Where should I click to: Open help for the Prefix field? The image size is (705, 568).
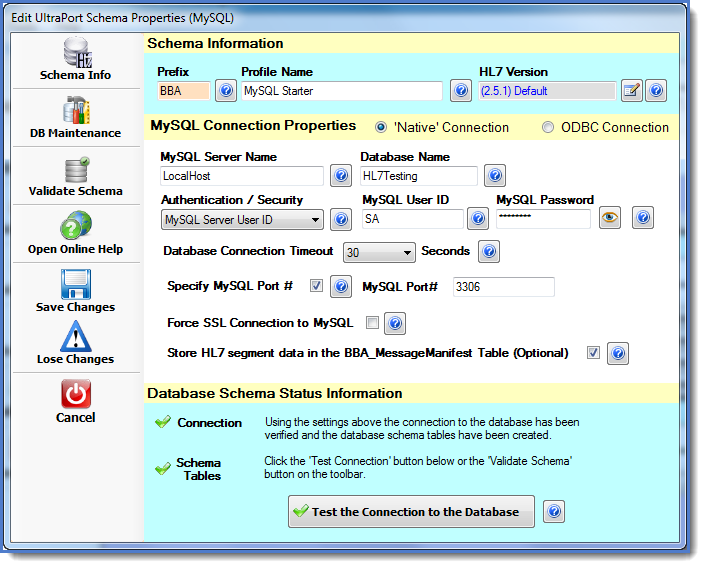click(x=226, y=91)
